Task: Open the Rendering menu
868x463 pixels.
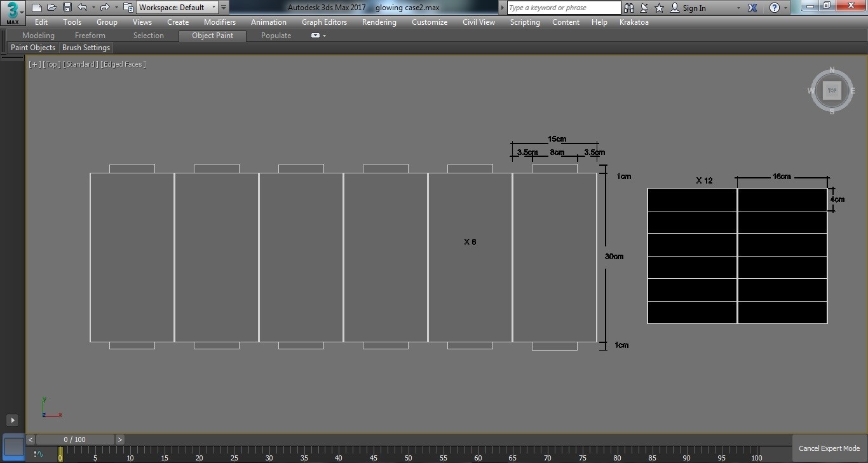Action: [379, 22]
